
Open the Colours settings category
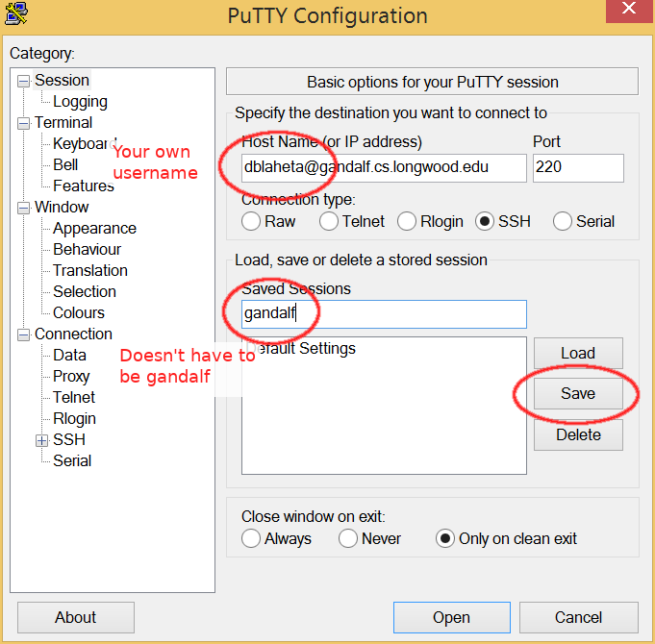[79, 312]
